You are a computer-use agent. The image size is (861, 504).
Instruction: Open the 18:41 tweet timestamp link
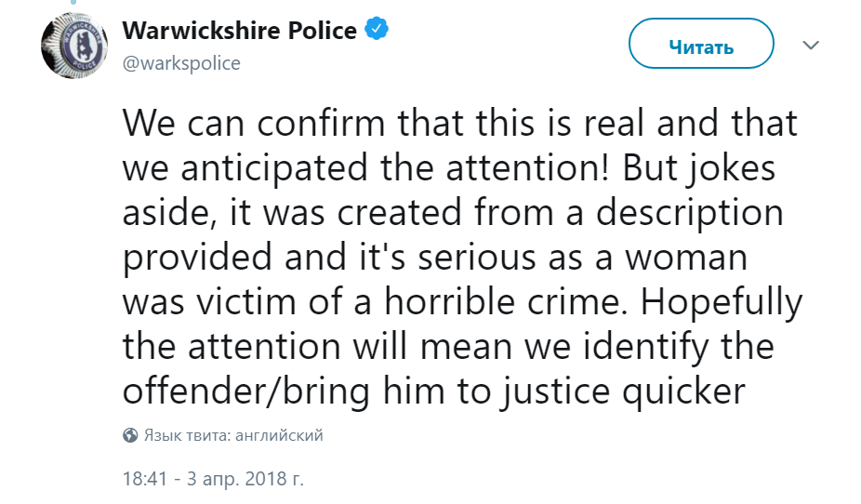[144, 479]
